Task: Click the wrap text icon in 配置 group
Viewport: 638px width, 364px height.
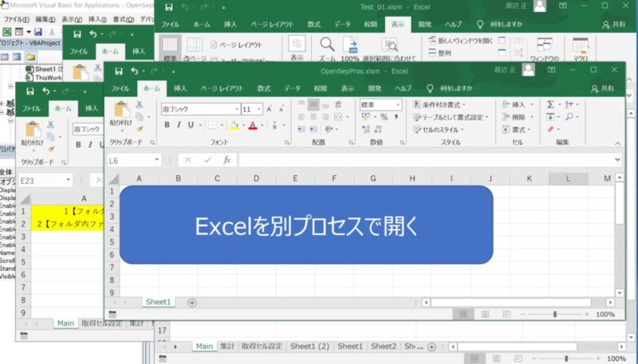Action: click(338, 104)
